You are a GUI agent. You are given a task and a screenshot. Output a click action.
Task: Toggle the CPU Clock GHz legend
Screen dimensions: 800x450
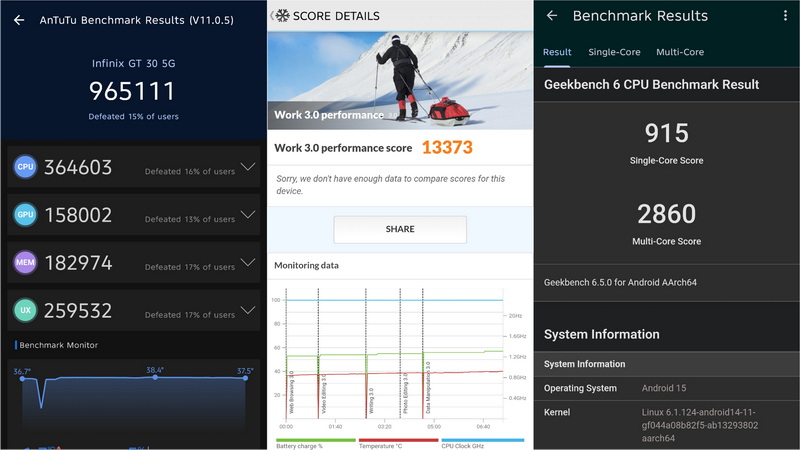482,444
